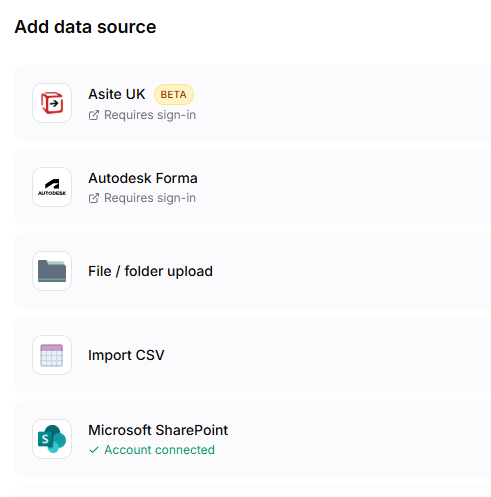491x497 pixels.
Task: Click the Import CSV table icon
Action: pos(52,355)
